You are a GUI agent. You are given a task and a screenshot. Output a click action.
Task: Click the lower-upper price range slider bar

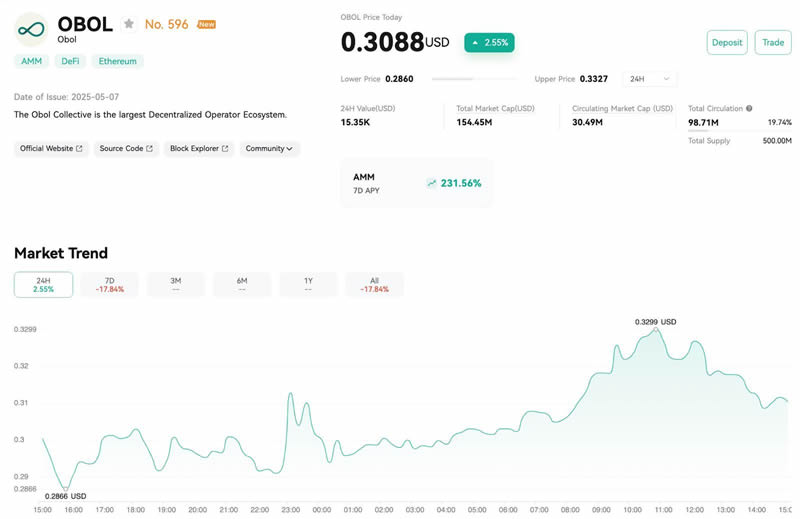coord(474,79)
